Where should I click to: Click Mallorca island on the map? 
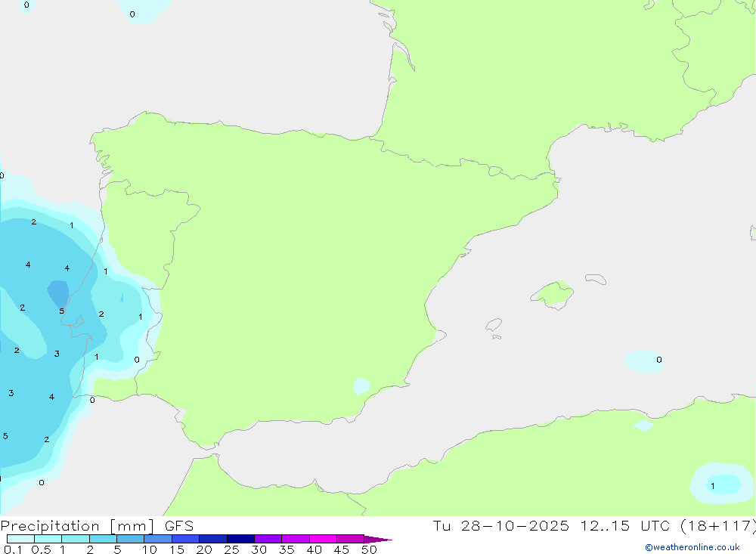[x=553, y=294]
